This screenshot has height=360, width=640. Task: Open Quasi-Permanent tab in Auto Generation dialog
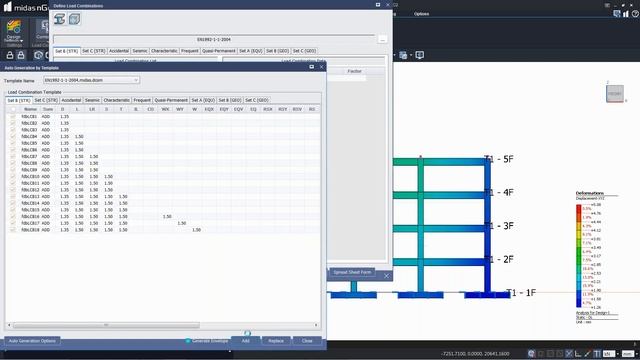click(171, 100)
